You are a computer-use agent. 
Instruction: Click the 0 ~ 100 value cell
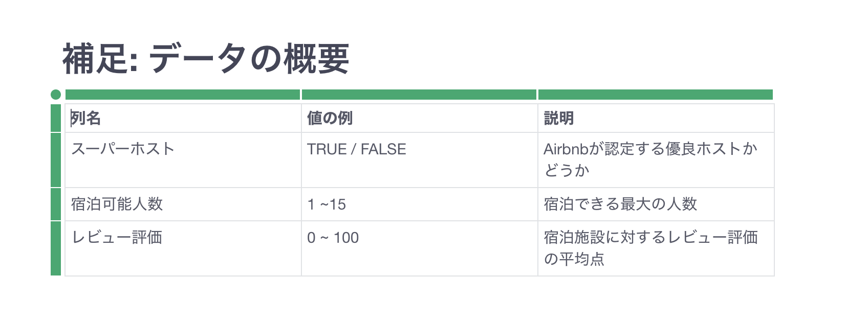coord(420,248)
